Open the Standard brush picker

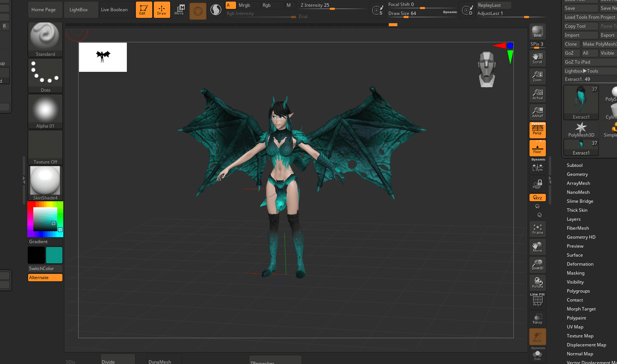pyautogui.click(x=45, y=40)
